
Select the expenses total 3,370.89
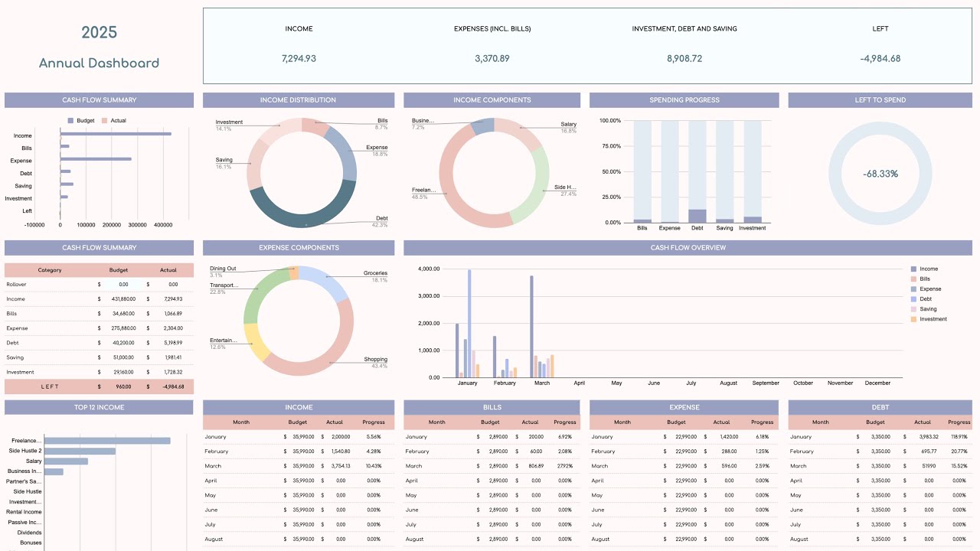492,59
